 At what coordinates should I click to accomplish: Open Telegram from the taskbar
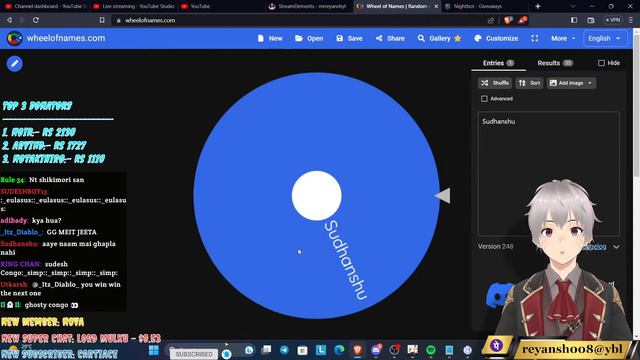pos(284,350)
